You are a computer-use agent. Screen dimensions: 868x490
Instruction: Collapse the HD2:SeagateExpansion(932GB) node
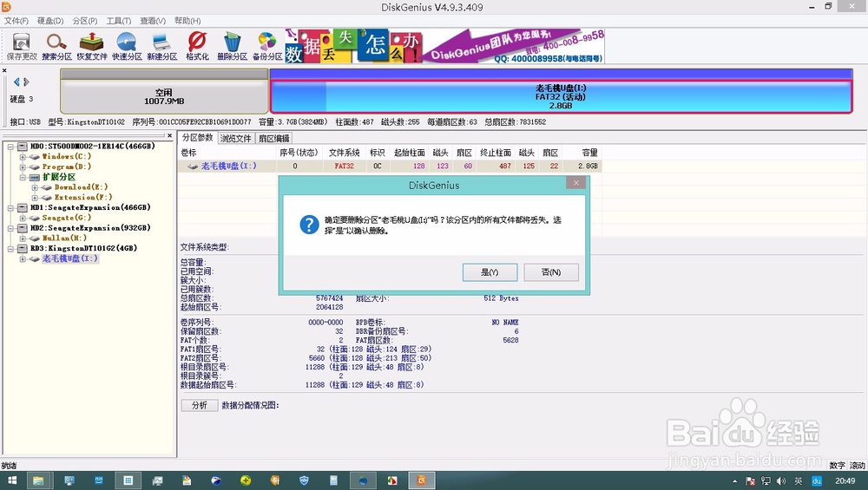pos(10,228)
